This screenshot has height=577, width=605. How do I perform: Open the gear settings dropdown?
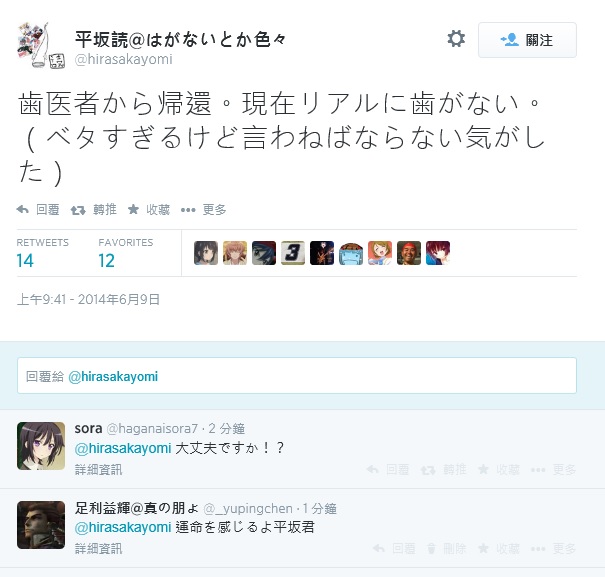456,39
